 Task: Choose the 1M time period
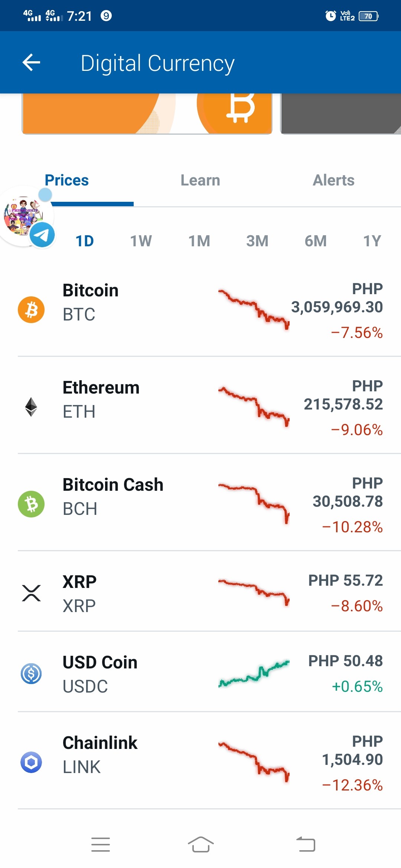click(199, 241)
